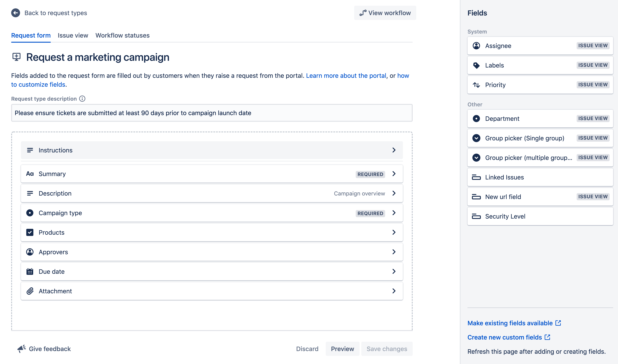Screen dimensions: 618x364
Task: Click the Labels tag icon
Action: [476, 65]
